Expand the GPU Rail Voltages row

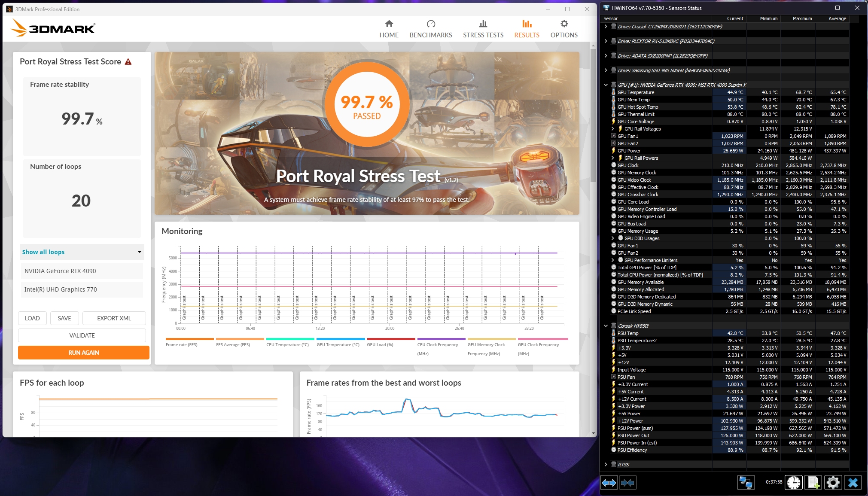coord(613,129)
